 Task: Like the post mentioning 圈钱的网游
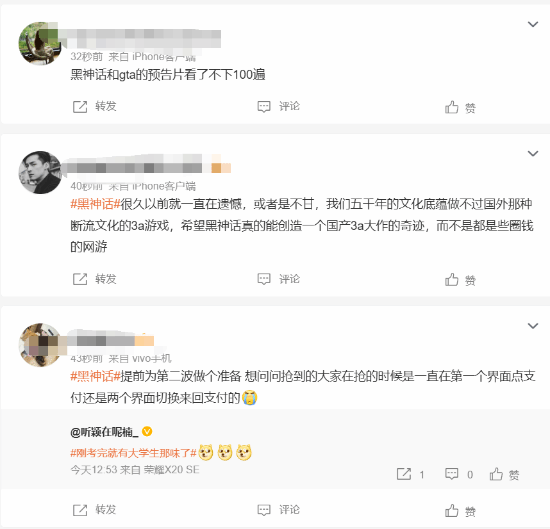point(460,280)
